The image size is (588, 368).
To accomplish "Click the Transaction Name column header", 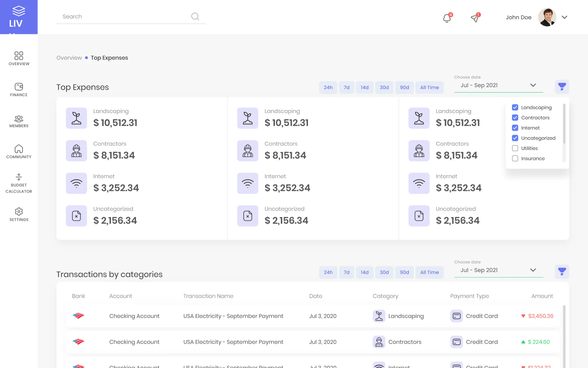I will [208, 296].
